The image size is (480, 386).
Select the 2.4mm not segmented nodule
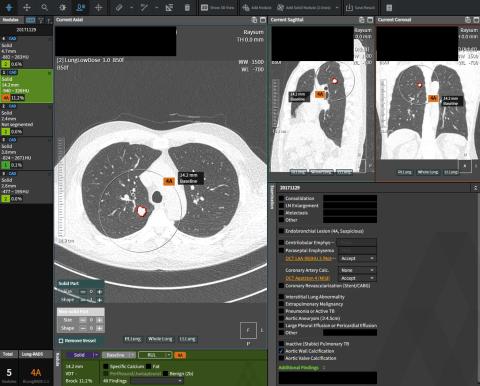[x=26, y=119]
